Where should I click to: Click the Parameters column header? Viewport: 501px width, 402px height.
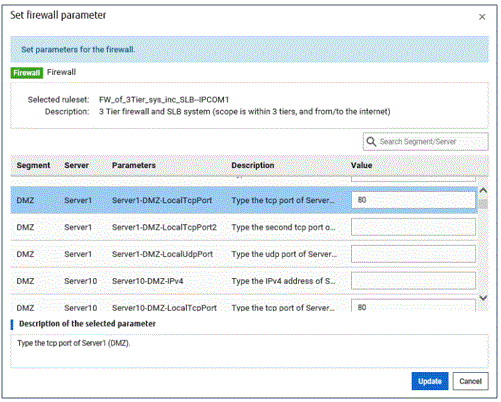134,165
